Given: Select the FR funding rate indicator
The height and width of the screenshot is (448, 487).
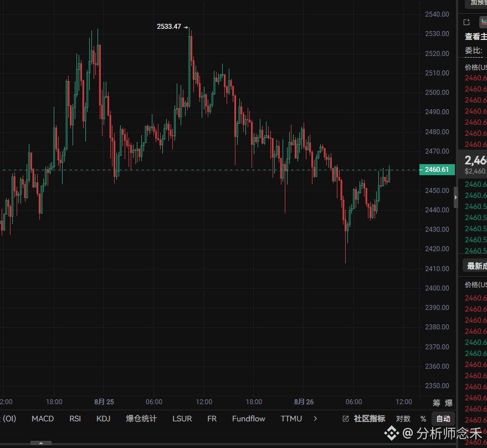Looking at the screenshot, I should click(x=212, y=419).
